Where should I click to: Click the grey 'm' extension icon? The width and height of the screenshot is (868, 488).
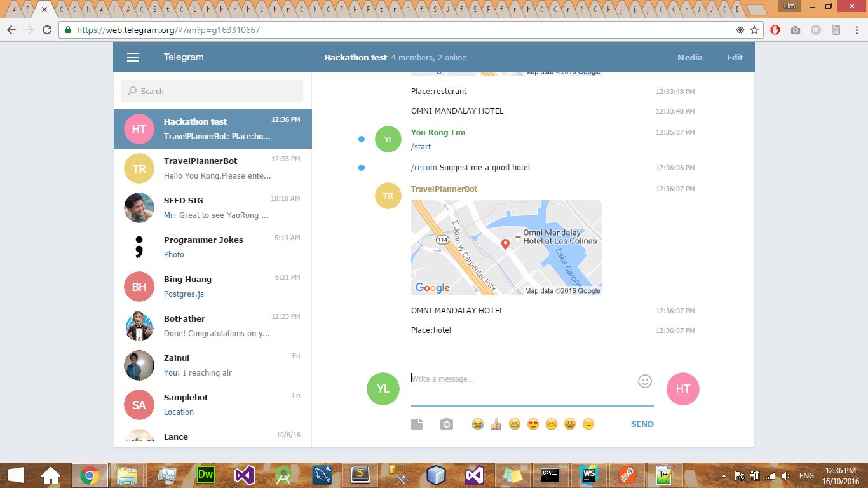tap(816, 30)
